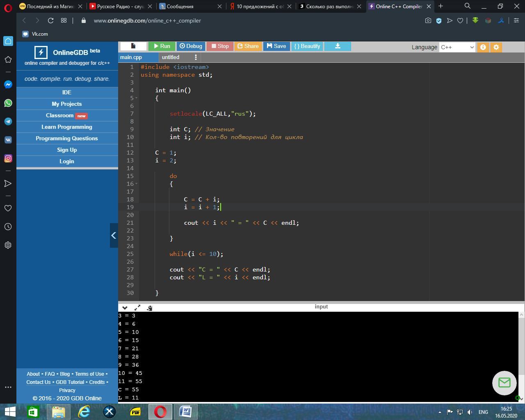This screenshot has height=420, width=525.
Task: Collapse the left sidebar panel arrow
Action: coord(114,235)
